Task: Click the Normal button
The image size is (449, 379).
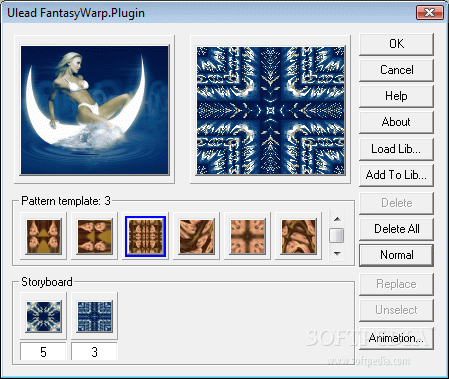Action: [x=396, y=255]
